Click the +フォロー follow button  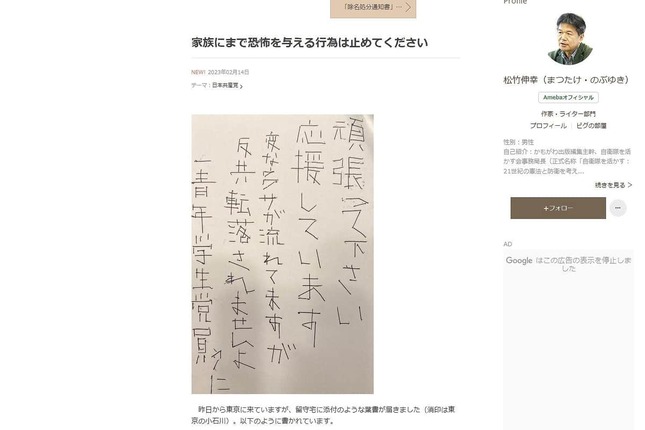pyautogui.click(x=558, y=208)
